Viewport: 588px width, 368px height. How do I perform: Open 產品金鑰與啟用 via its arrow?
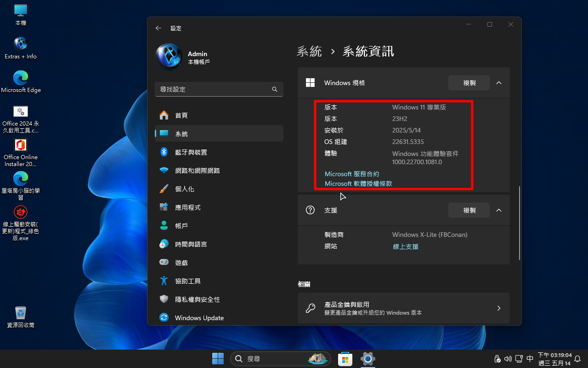[x=499, y=308]
